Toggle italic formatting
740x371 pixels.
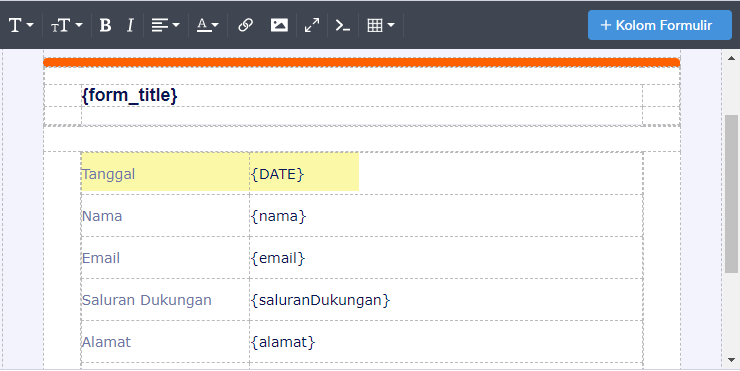pos(130,25)
